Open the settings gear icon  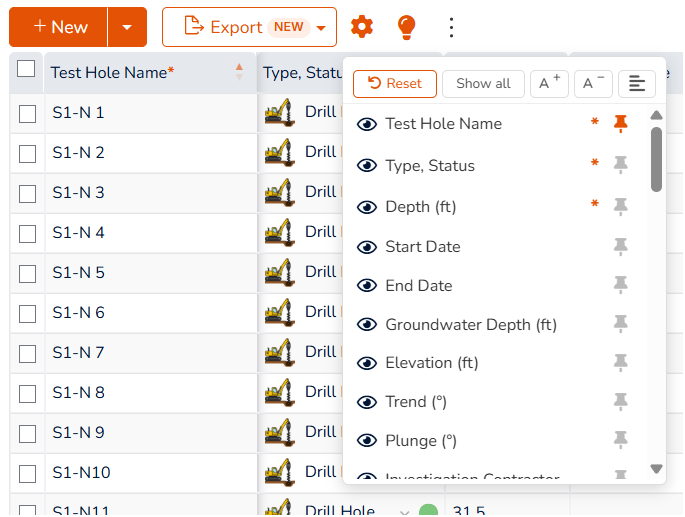click(x=362, y=27)
